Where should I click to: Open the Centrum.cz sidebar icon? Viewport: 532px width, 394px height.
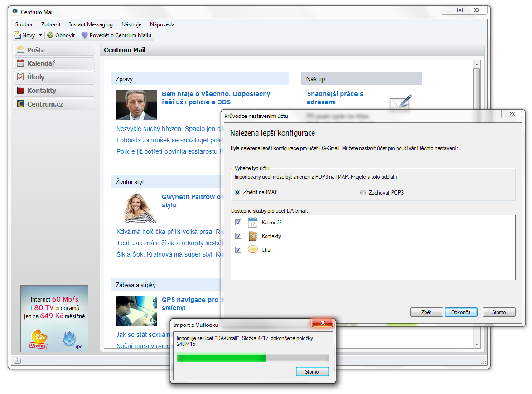(20, 104)
